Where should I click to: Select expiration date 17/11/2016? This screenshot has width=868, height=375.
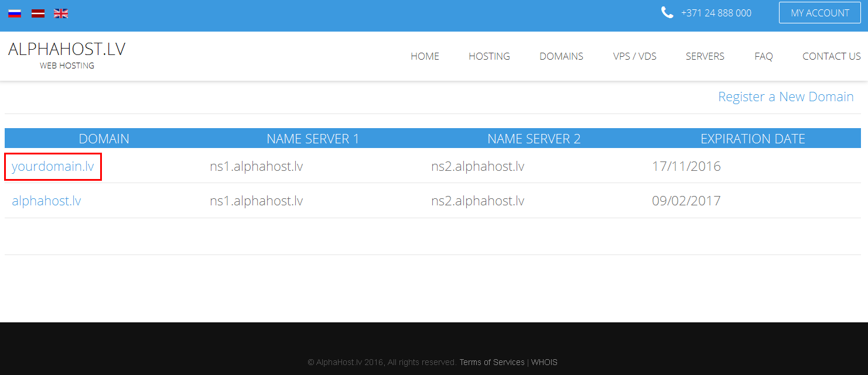pos(686,166)
